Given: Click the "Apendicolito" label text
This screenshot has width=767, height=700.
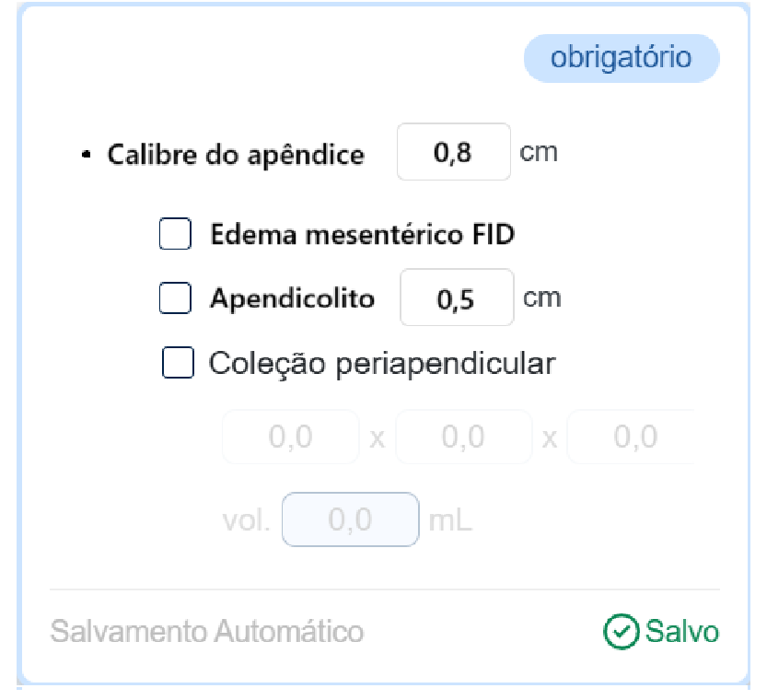Looking at the screenshot, I should point(292,298).
